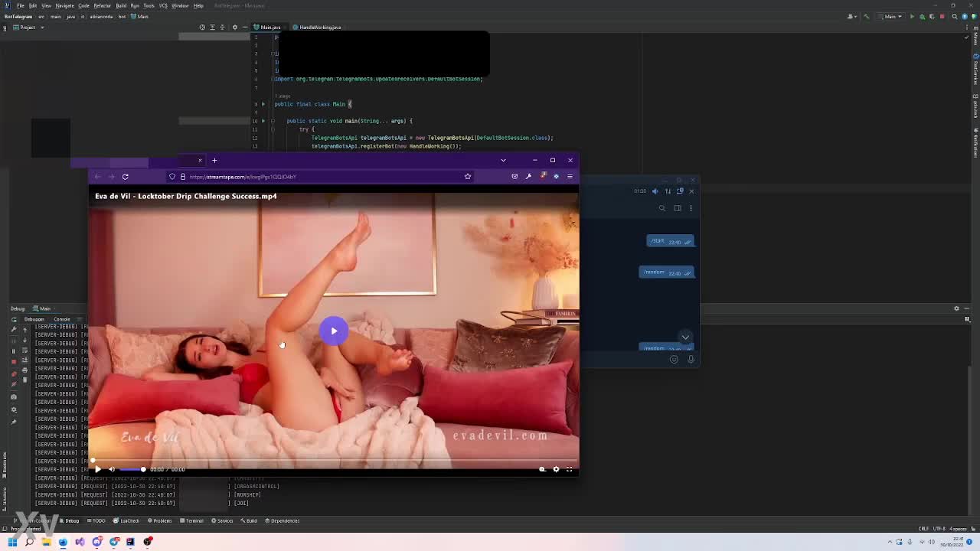Toggle fullscreen on the video player
The width and height of the screenshot is (980, 551).
click(569, 469)
